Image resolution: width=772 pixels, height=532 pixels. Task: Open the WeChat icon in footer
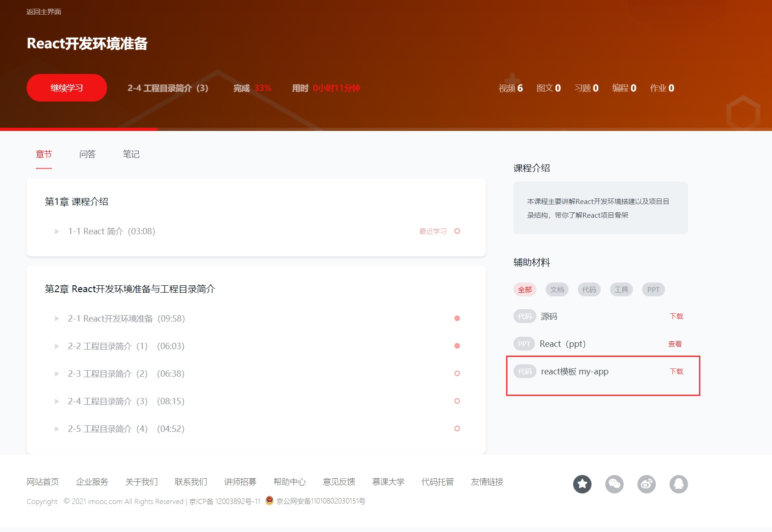click(x=614, y=484)
